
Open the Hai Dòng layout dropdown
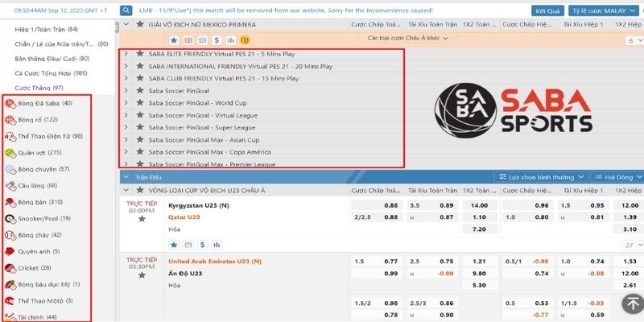pos(617,177)
